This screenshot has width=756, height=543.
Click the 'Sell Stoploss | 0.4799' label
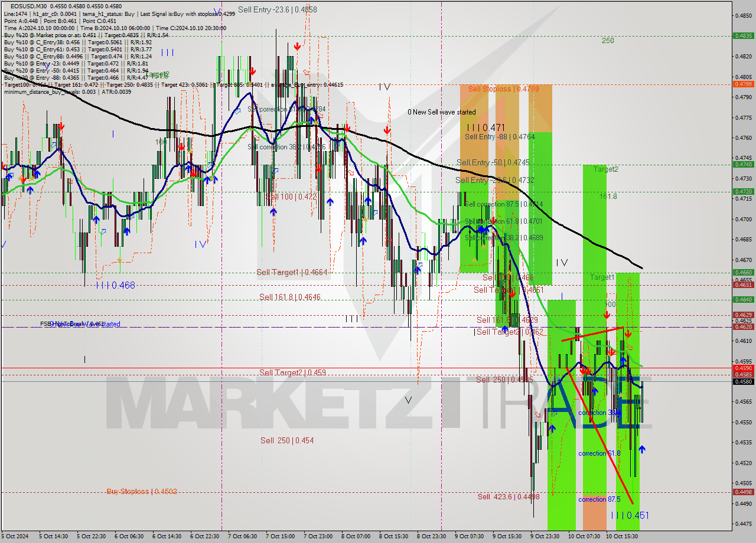pos(503,89)
